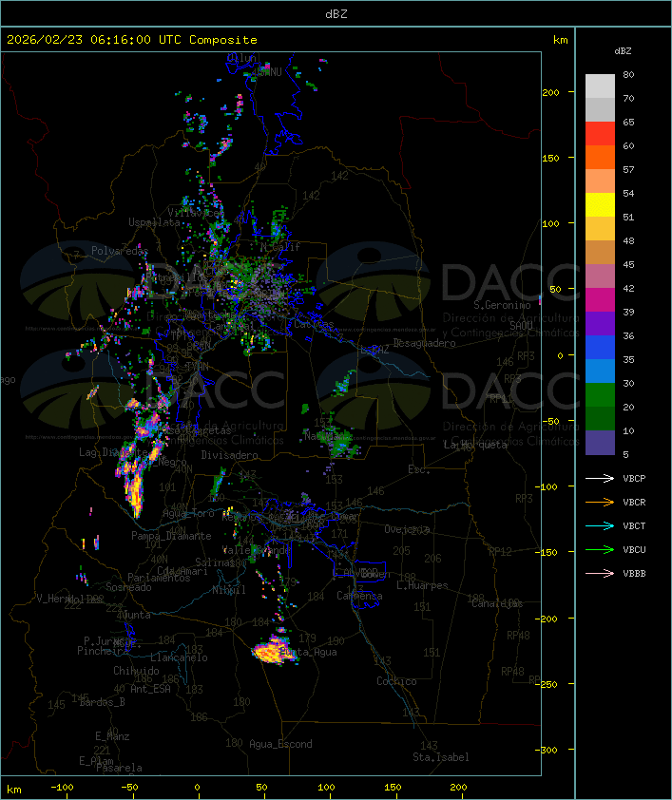Click the -300 tick on vertical axis
This screenshot has height=800, width=672.
(x=548, y=750)
